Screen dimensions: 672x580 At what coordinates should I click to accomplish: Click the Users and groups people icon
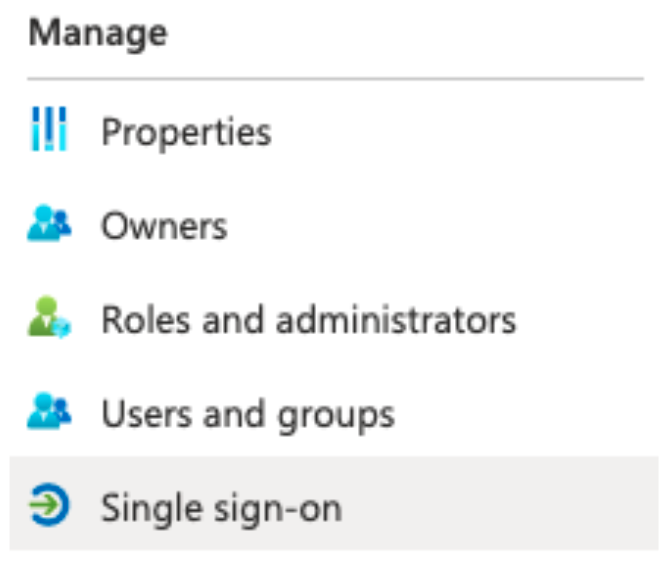pos(49,411)
